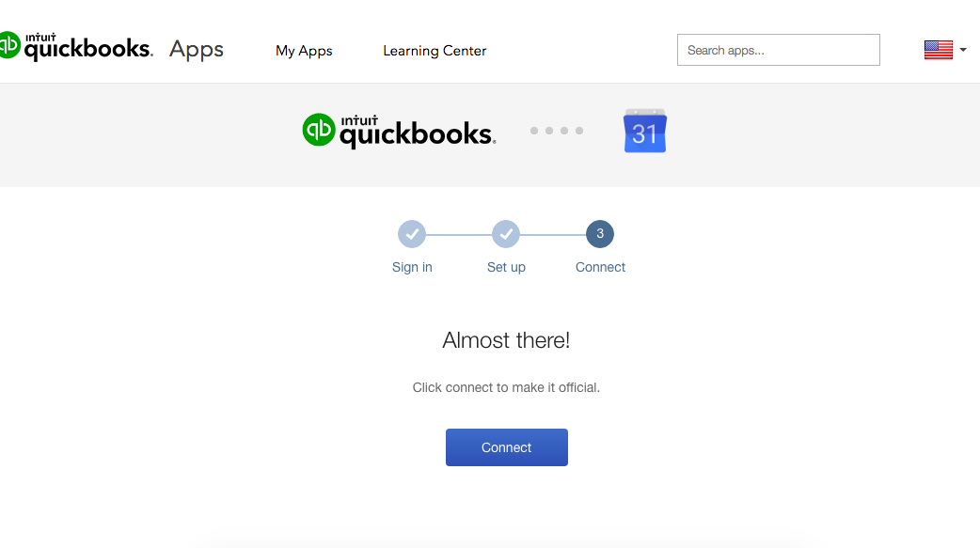Click the QuickBooks logo in the header
980x548 pixels.
click(x=75, y=47)
